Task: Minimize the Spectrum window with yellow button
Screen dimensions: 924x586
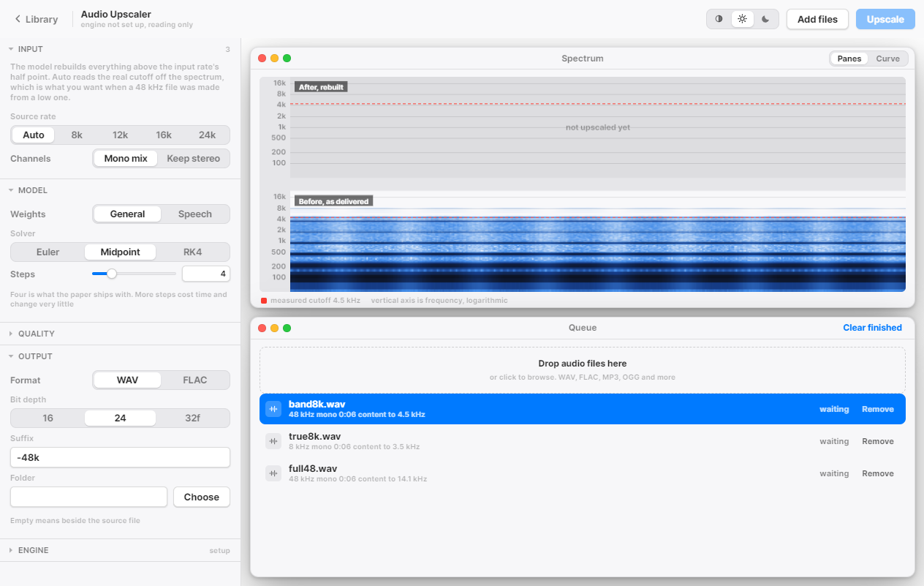Action: coord(275,59)
